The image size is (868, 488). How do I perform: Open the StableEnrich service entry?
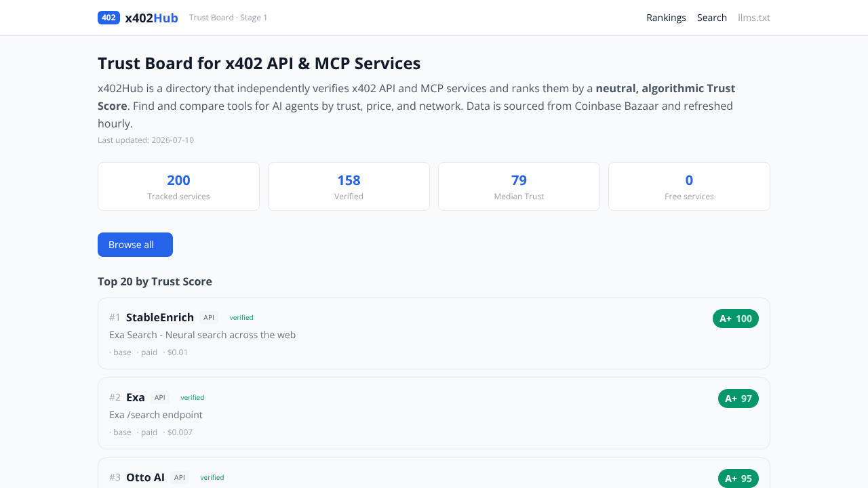tap(434, 333)
